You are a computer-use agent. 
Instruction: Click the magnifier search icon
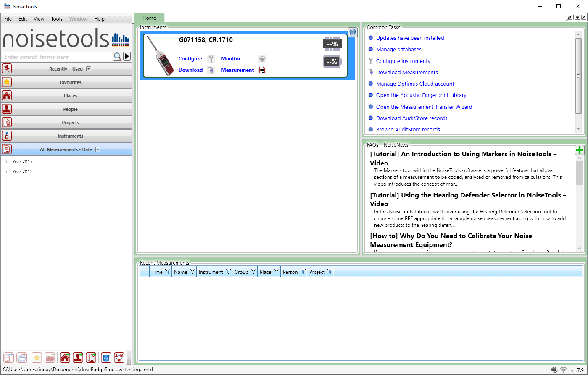(117, 56)
